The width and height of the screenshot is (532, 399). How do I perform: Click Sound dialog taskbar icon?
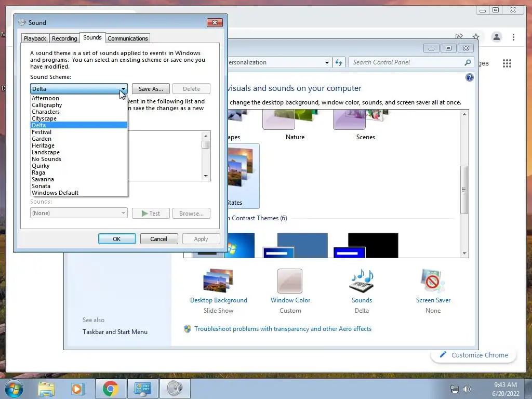point(175,389)
